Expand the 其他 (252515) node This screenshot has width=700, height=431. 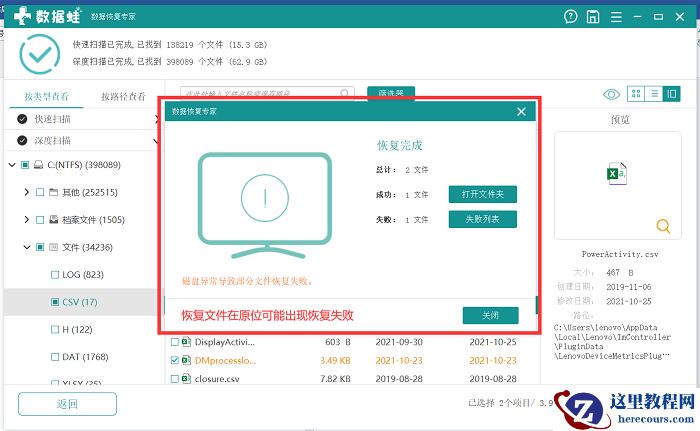click(27, 192)
